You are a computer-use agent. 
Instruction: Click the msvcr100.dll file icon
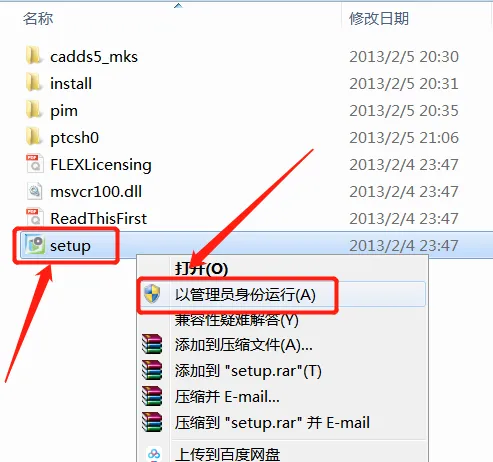[34, 191]
